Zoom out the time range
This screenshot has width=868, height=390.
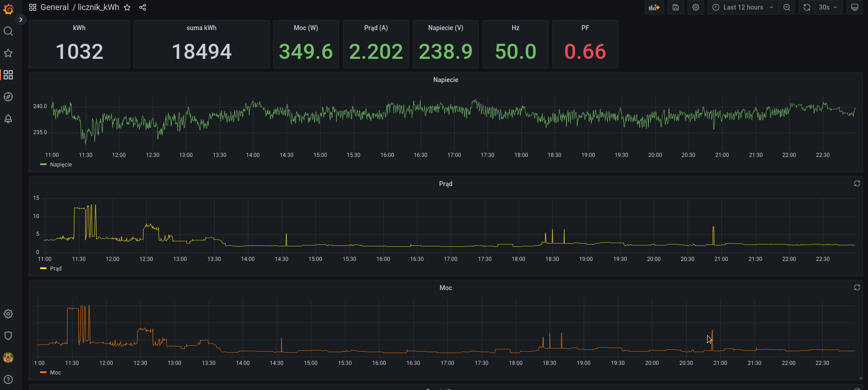click(x=787, y=7)
